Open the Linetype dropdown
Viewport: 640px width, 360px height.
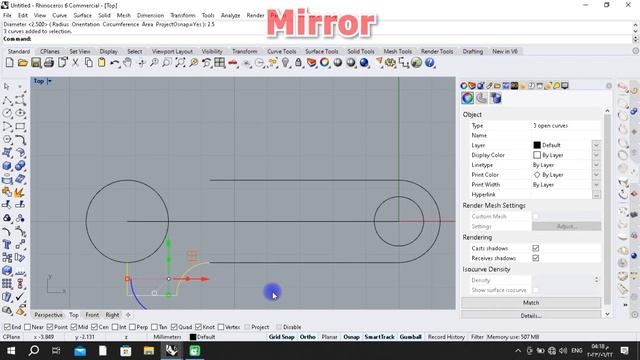(596, 165)
